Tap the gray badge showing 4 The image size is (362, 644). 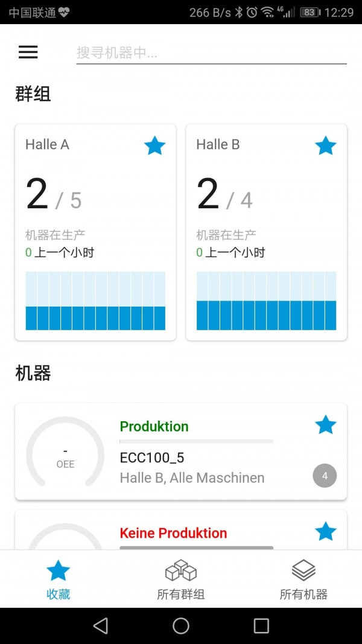325,476
